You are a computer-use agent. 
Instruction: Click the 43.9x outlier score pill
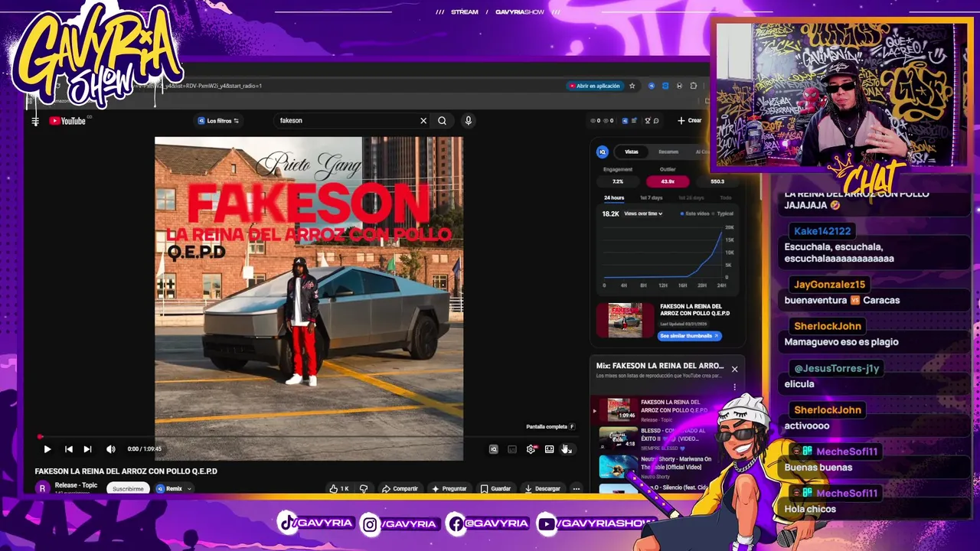pos(668,181)
